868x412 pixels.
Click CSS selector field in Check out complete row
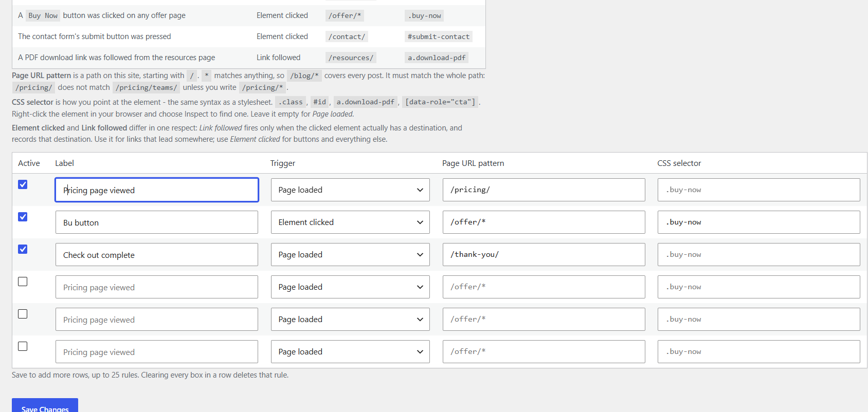click(x=758, y=255)
